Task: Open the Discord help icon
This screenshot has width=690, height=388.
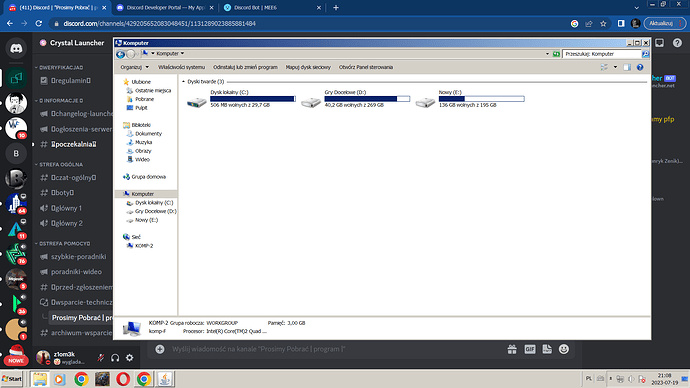Action: [677, 43]
